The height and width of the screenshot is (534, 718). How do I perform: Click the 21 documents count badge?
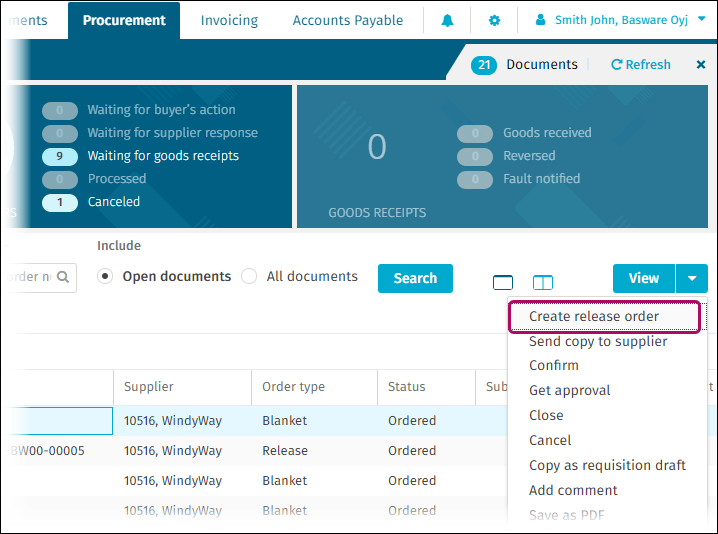click(x=485, y=65)
